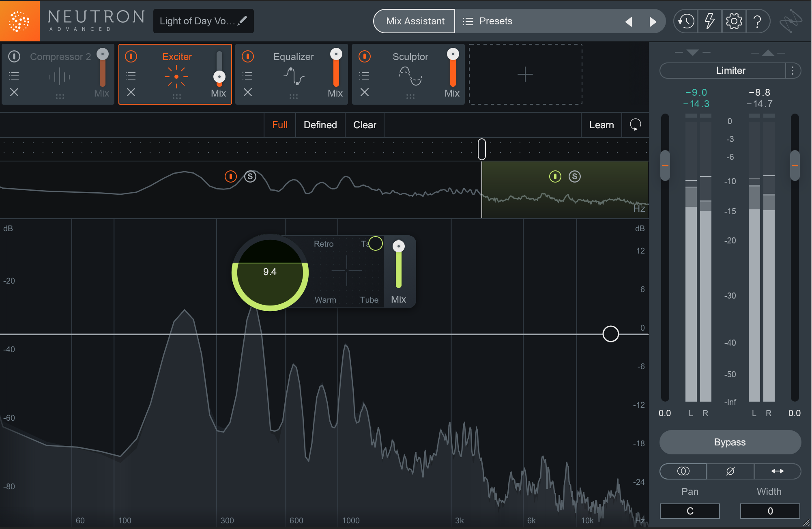Viewport: 812px width, 529px height.
Task: Select the Full tone mode
Action: coord(280,125)
